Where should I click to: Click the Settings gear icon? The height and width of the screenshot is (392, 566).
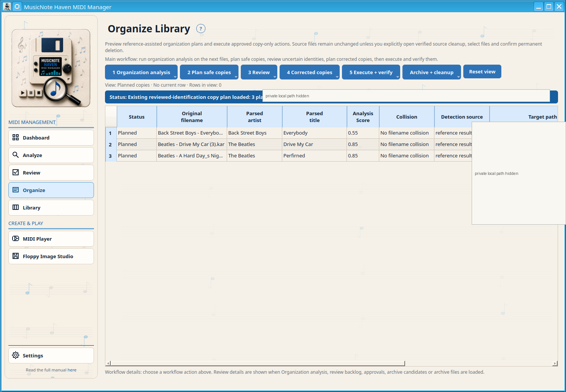coord(16,355)
